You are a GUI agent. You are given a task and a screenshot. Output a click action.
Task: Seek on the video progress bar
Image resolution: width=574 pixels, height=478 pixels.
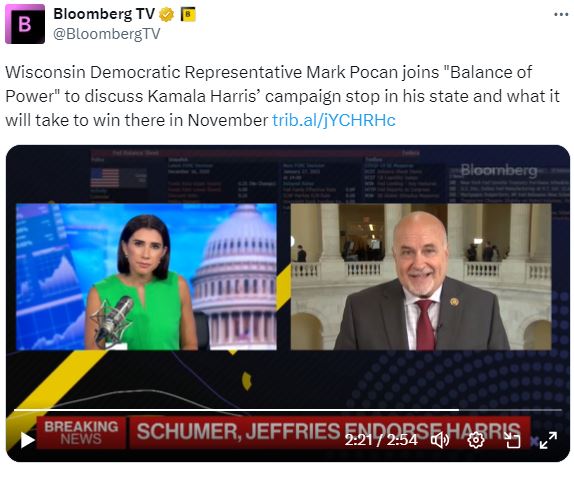click(288, 410)
